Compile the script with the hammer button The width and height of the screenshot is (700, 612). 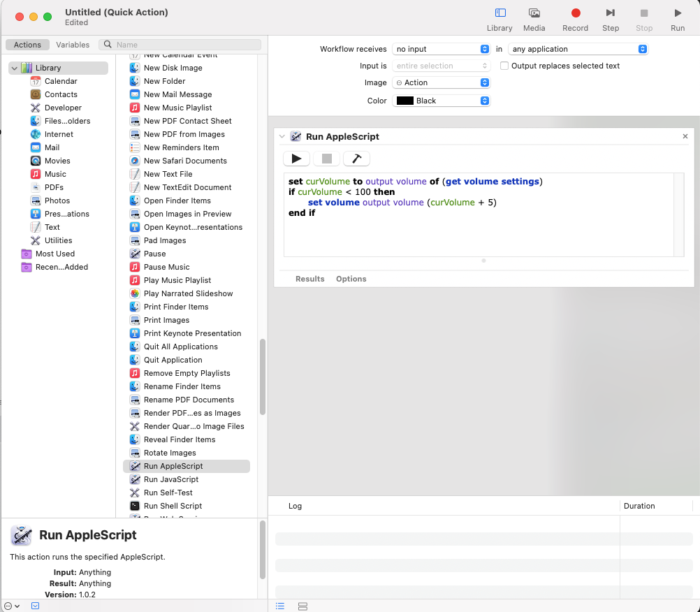coord(356,159)
